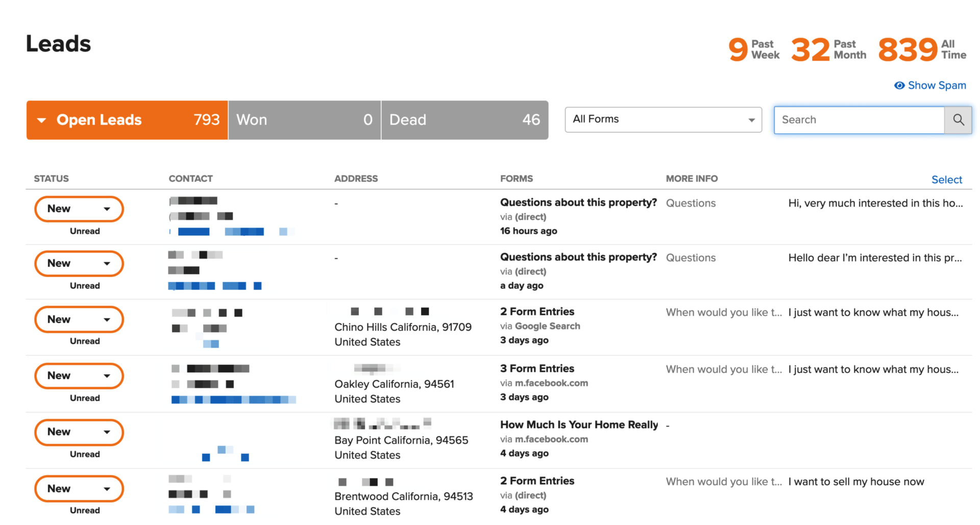This screenshot has height=525, width=980.
Task: Open the '3 Form Entries' Facebook lead
Action: 537,368
